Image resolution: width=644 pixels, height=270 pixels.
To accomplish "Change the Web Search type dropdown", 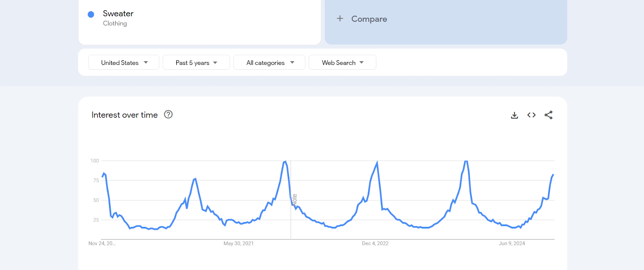I will [342, 62].
